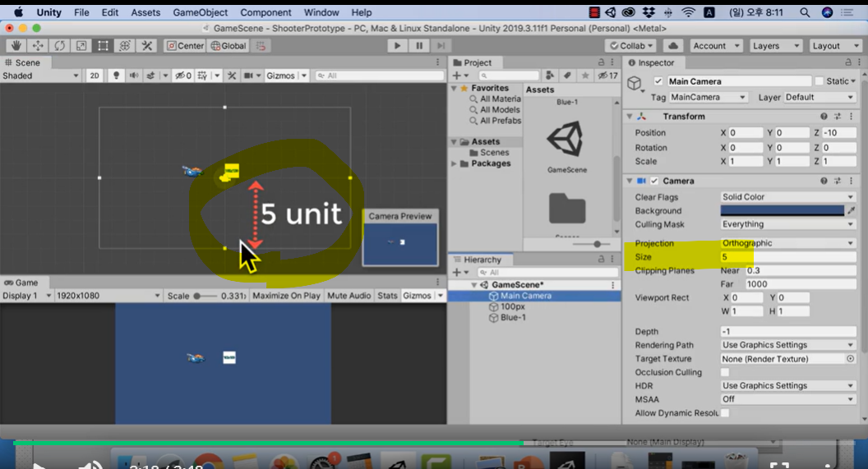Open the Assets menu
This screenshot has height=469, width=868.
(145, 12)
